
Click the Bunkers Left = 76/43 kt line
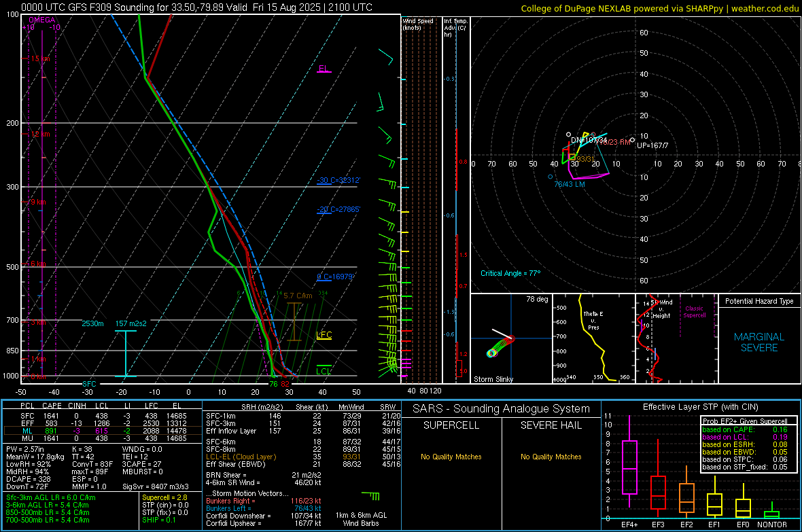(264, 508)
